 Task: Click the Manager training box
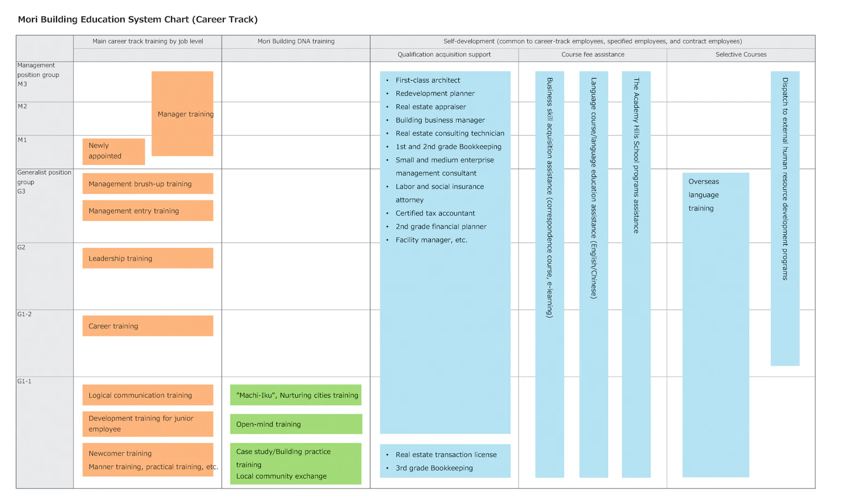tap(182, 114)
